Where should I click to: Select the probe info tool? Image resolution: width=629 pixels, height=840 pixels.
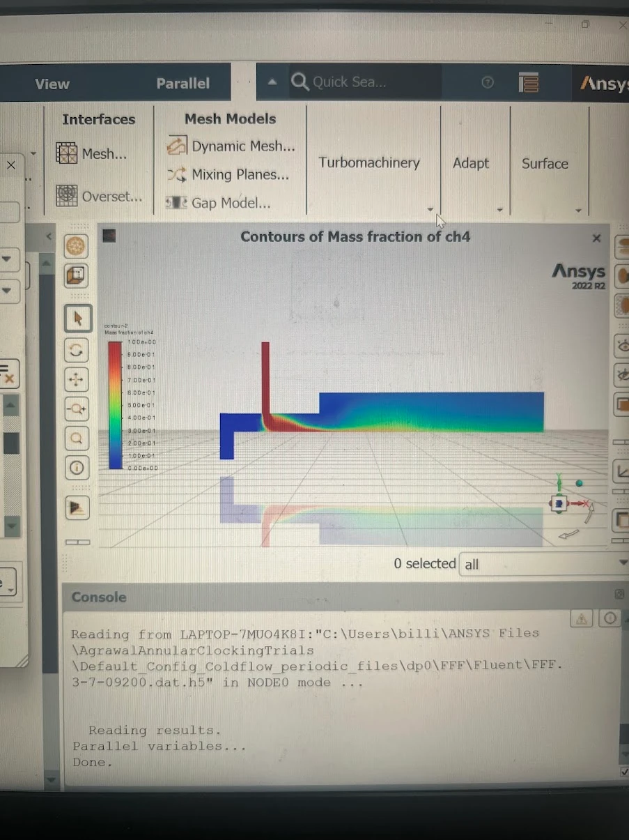77,468
